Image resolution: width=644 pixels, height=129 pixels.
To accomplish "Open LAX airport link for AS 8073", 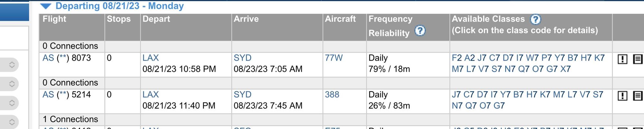I will tap(151, 58).
